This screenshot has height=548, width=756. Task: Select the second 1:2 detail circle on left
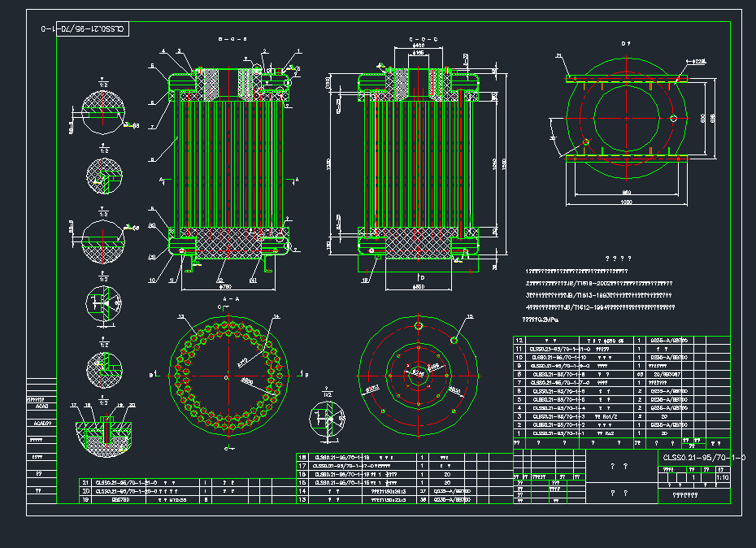tap(103, 174)
